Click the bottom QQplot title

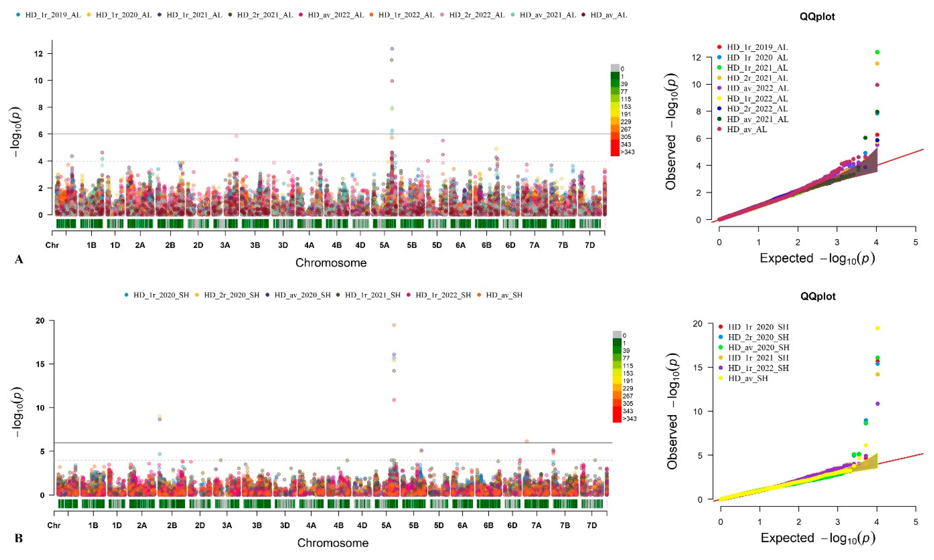[x=818, y=297]
